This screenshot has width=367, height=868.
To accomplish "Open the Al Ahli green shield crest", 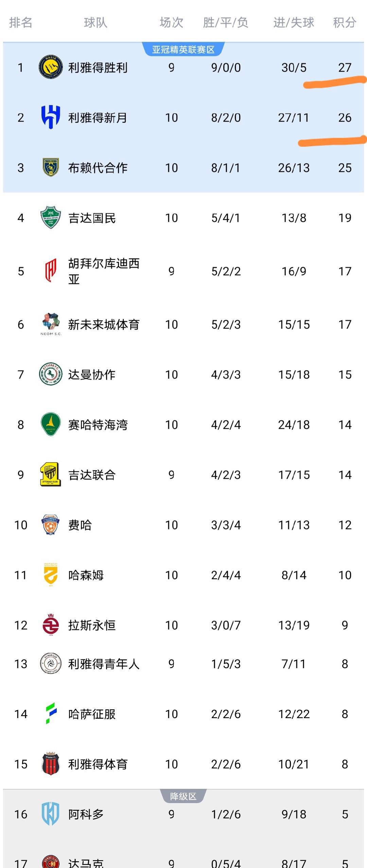I will (51, 218).
